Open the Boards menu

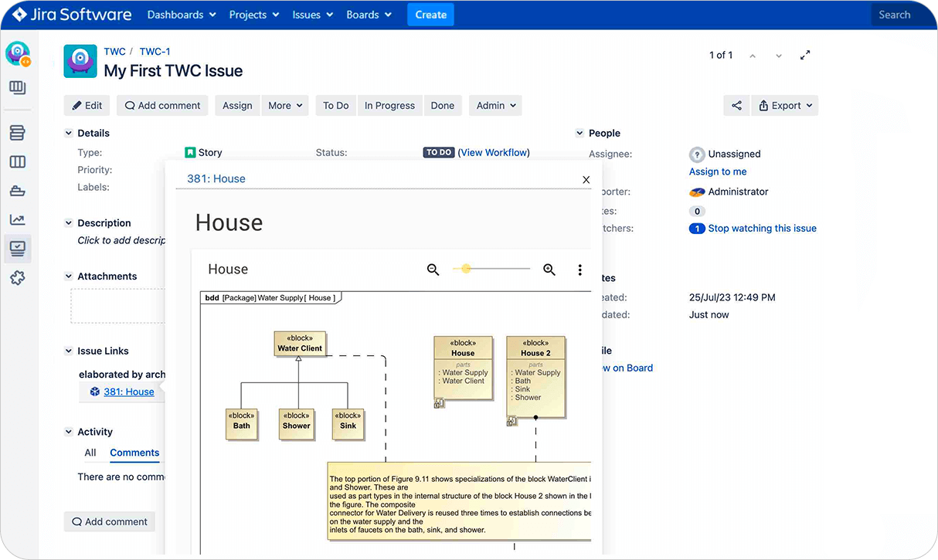(x=369, y=14)
